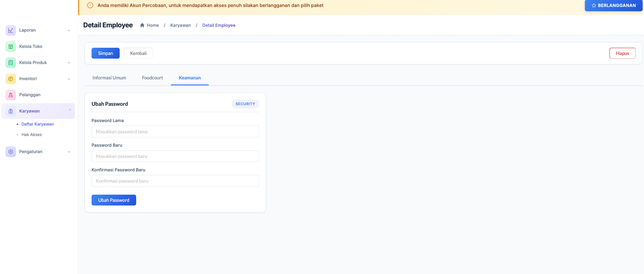Collapse the Karyawan menu chevron

pos(70,110)
